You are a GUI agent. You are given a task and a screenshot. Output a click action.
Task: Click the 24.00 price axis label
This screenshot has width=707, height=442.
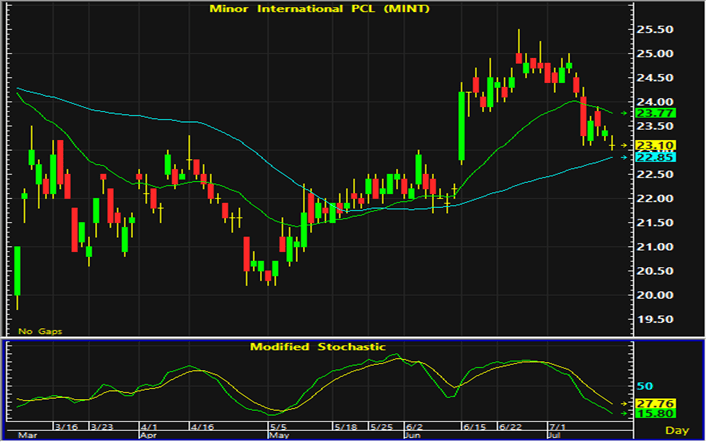point(655,102)
